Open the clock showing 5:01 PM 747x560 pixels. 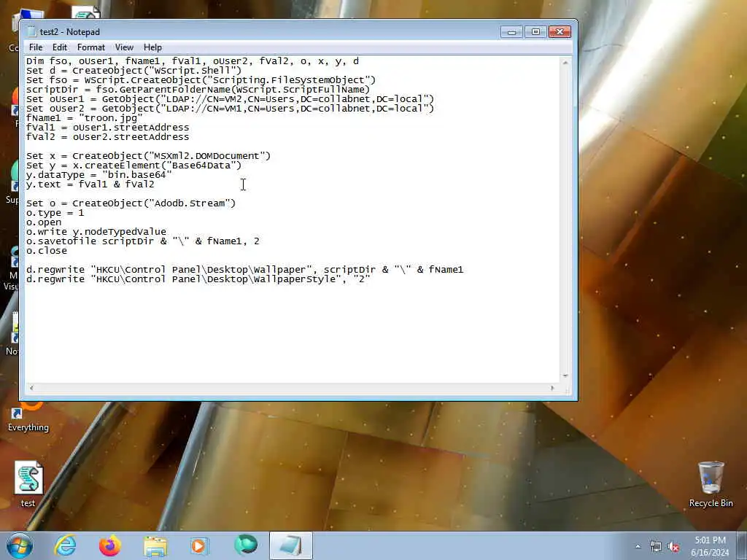coord(710,546)
